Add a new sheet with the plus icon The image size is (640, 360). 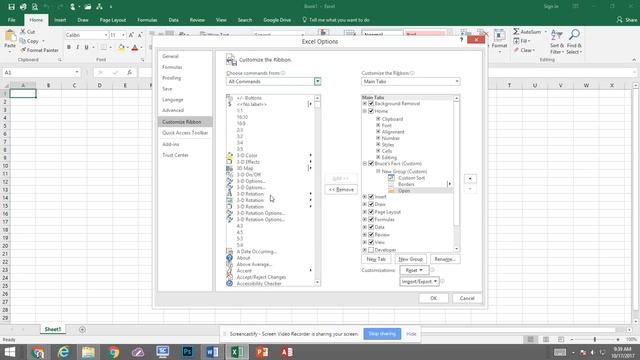coord(82,329)
